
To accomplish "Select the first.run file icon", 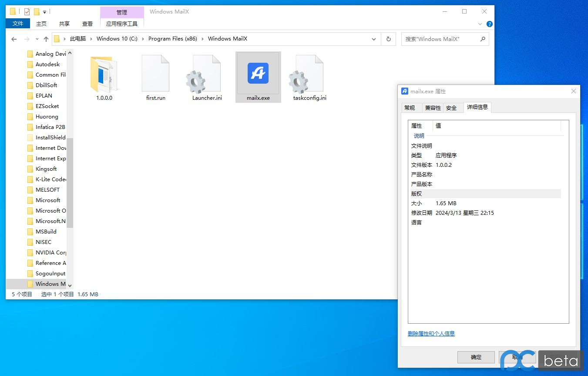I will click(155, 74).
